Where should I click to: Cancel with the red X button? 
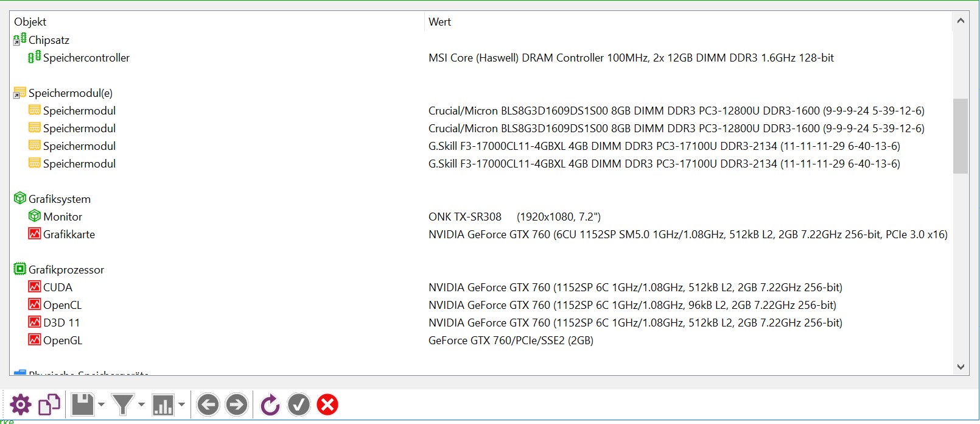[327, 405]
